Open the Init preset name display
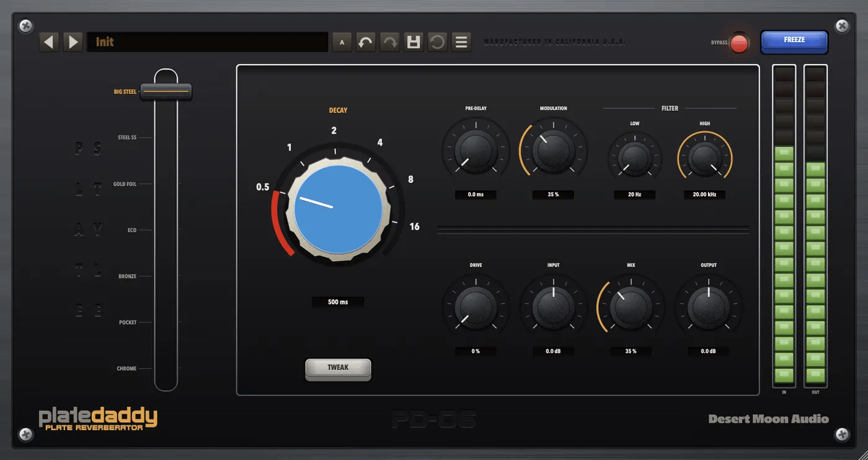Image resolution: width=868 pixels, height=460 pixels. point(207,42)
